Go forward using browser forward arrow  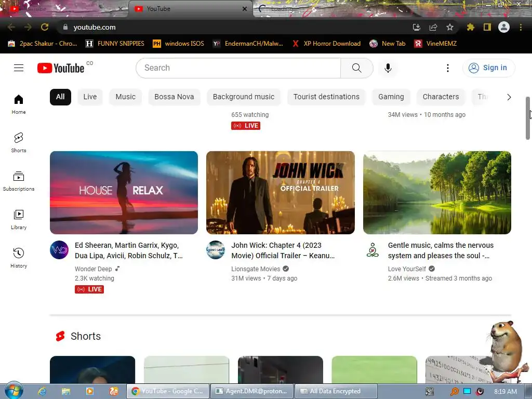[x=28, y=27]
